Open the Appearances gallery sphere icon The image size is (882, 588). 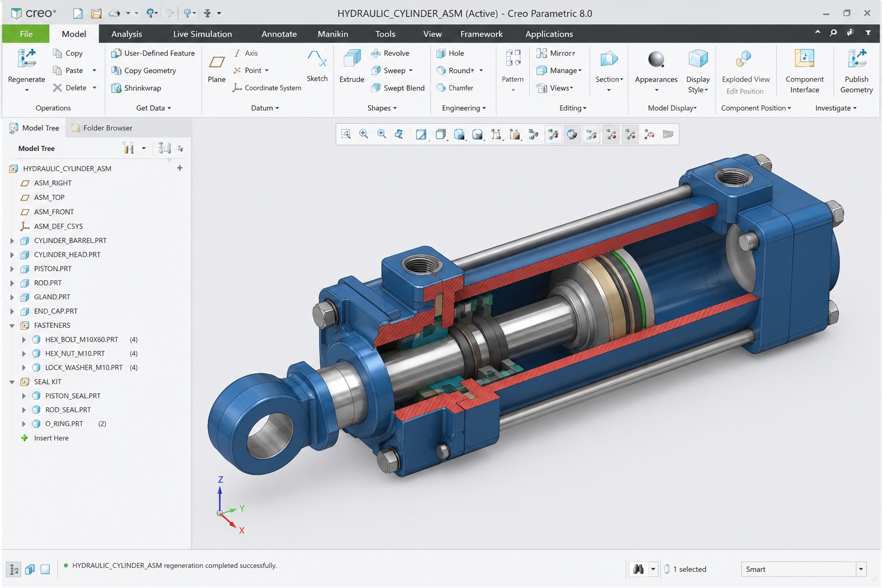click(x=656, y=59)
